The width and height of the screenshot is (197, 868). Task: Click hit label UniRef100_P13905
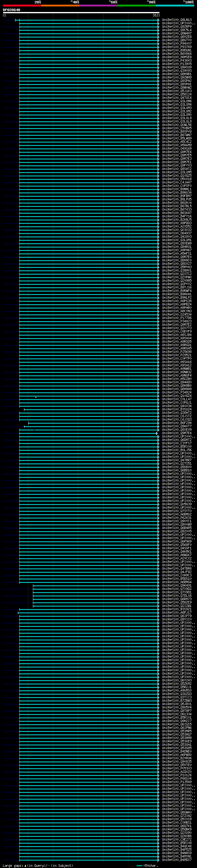point(176,64)
